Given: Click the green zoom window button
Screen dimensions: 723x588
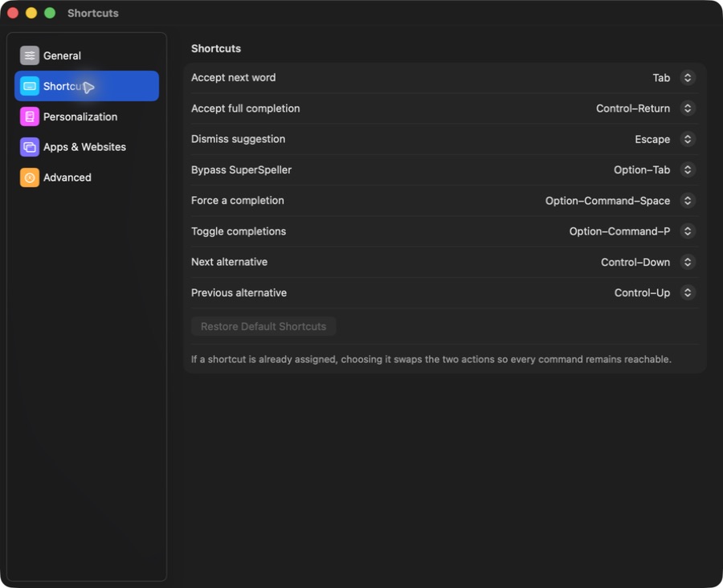Looking at the screenshot, I should [x=50, y=13].
